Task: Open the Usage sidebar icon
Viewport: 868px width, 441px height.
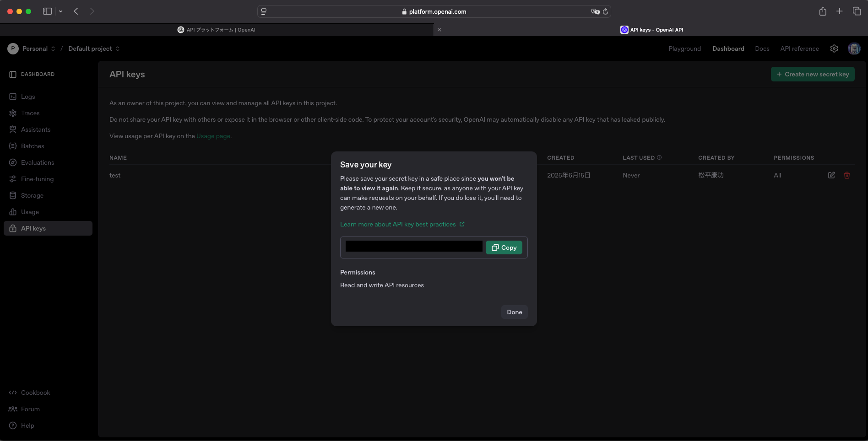Action: 13,212
